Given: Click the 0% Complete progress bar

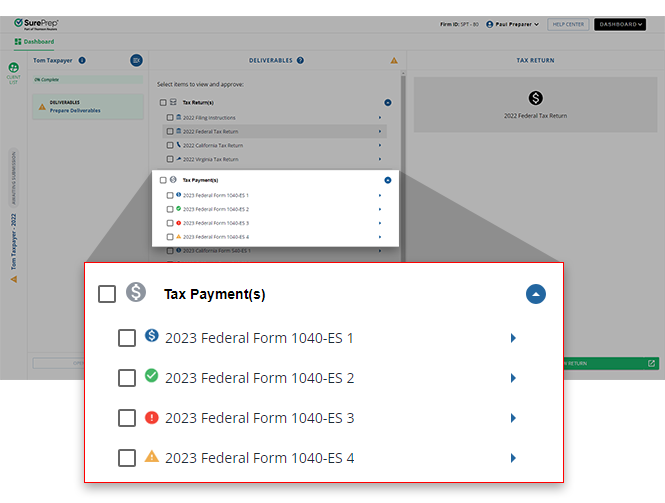Looking at the screenshot, I should point(88,79).
